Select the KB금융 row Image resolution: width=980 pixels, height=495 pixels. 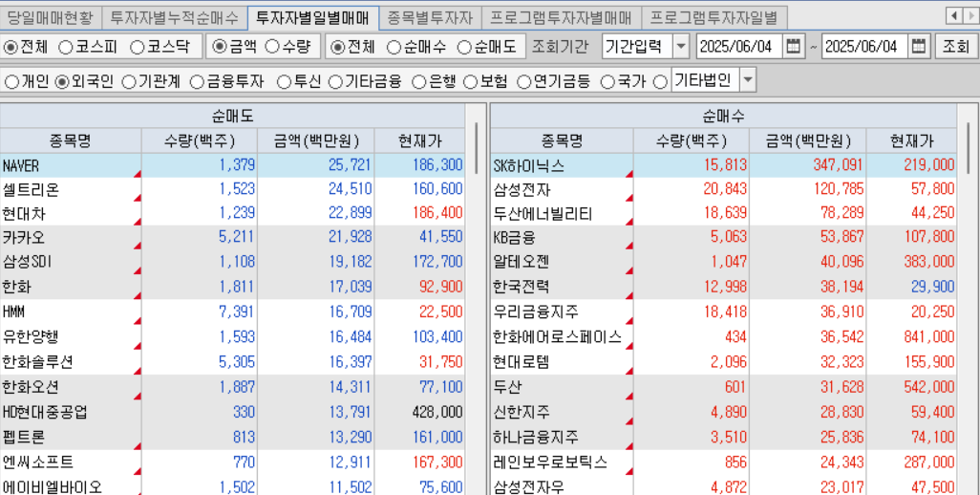724,238
